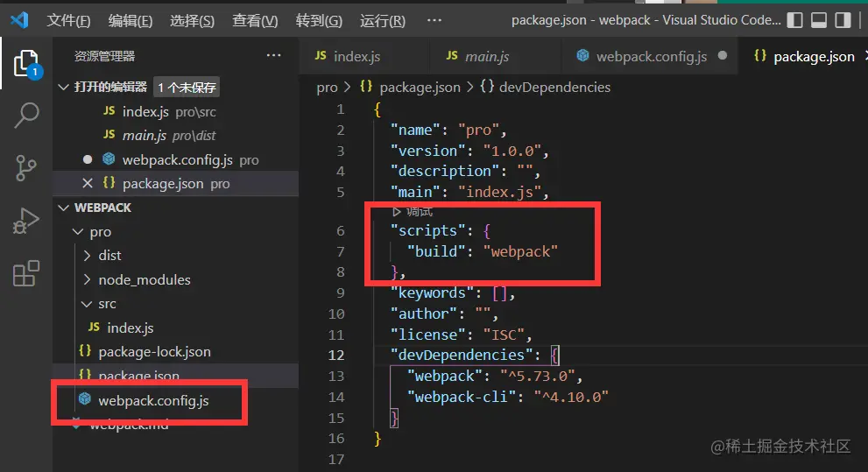Collapse the WEBPACK folder section

click(x=64, y=208)
